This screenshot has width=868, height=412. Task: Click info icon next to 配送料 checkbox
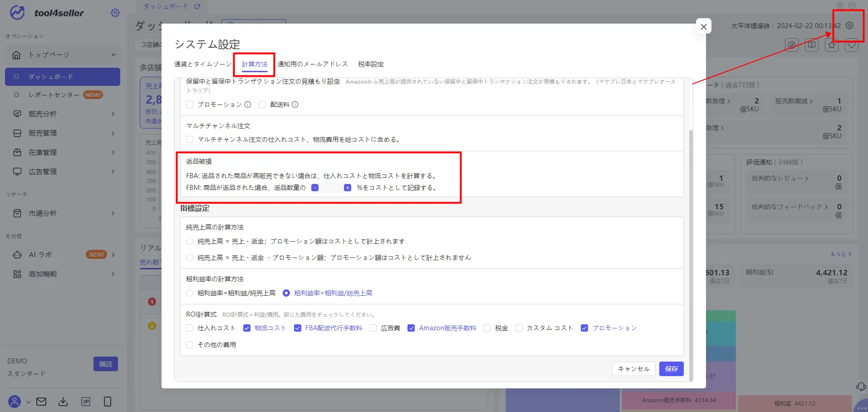tap(295, 104)
